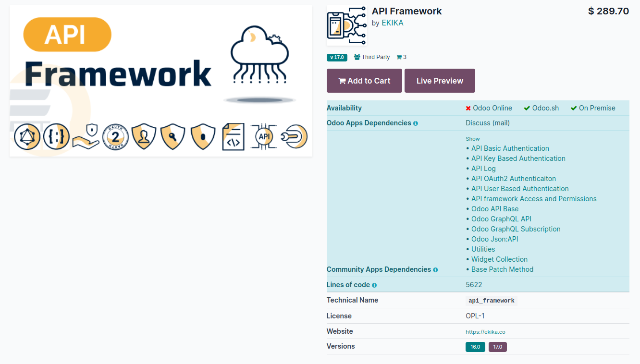Click the Third Party label

coord(376,57)
